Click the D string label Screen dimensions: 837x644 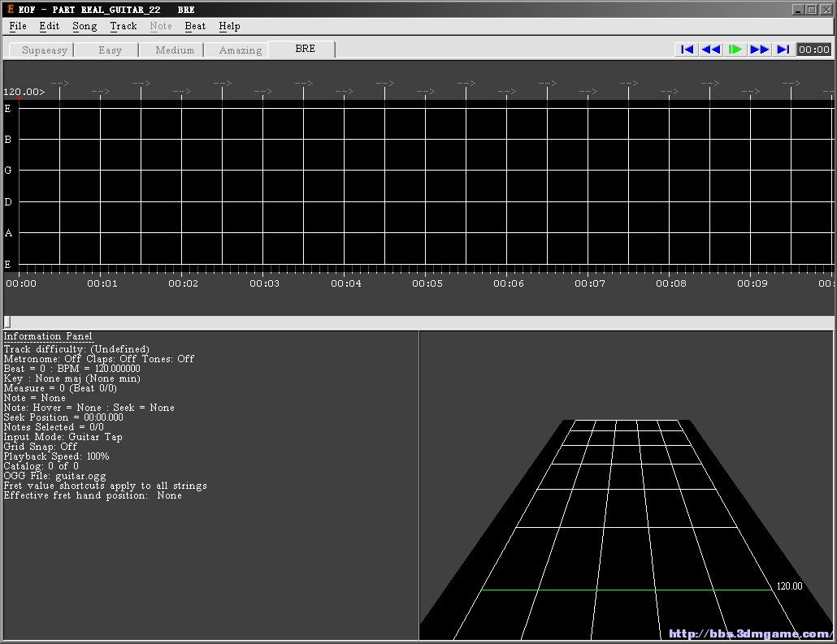(x=7, y=202)
